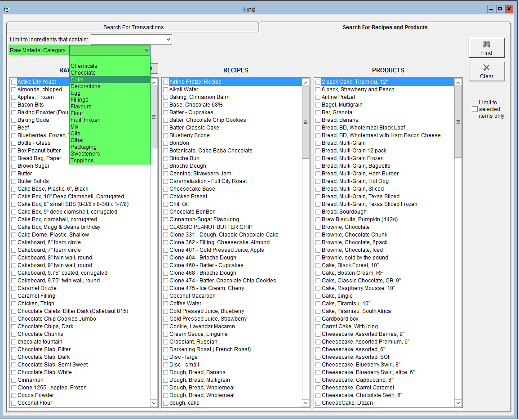Image resolution: width=519 pixels, height=420 pixels.
Task: Click the binoculars Find icon
Action: point(486,45)
